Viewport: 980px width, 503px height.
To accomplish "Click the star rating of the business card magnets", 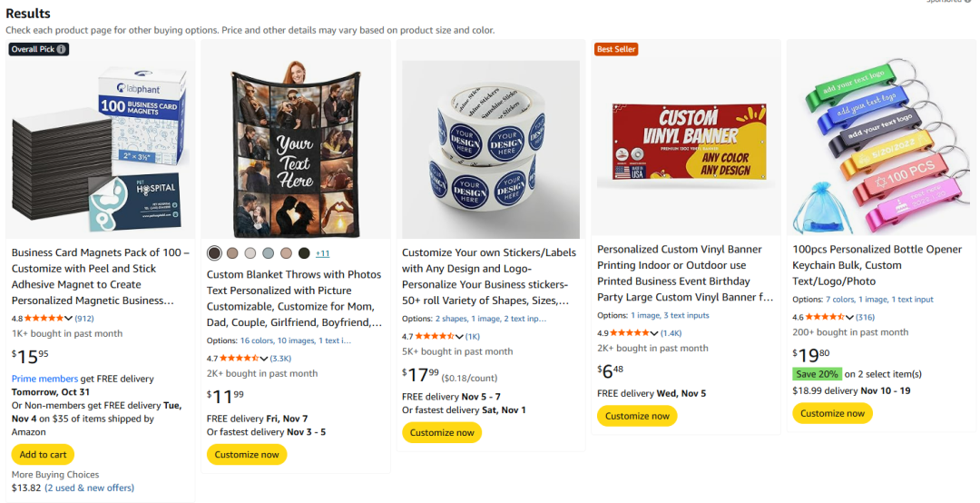I will [44, 319].
